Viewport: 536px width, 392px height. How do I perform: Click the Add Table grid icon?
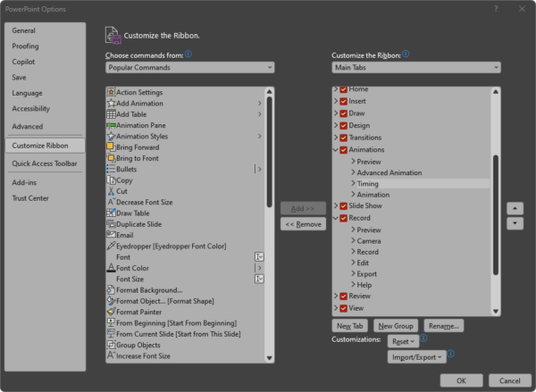(x=111, y=114)
